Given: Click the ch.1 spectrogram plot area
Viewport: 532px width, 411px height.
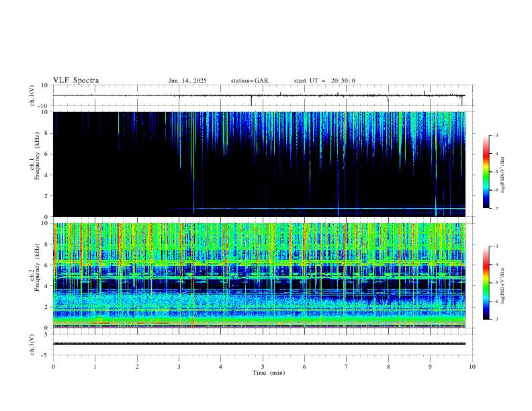Looking at the screenshot, I should [x=259, y=164].
